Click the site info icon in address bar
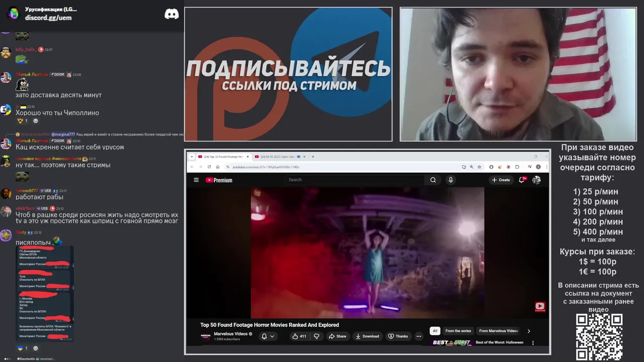 (227, 167)
